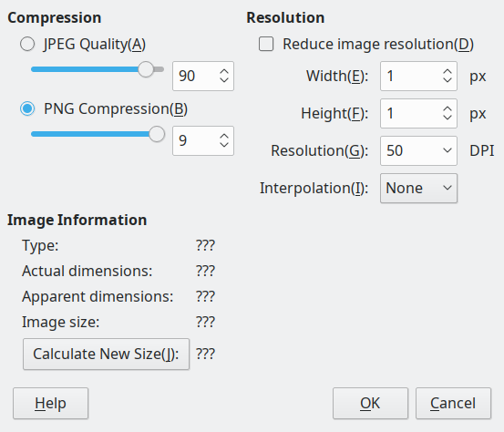Select the PNG Compression radio button
This screenshot has width=504, height=432.
[x=27, y=108]
